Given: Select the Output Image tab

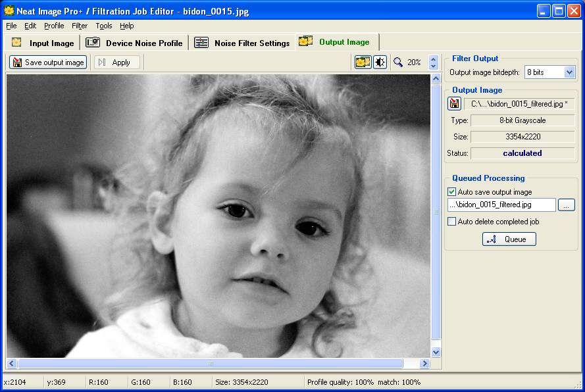Looking at the screenshot, I should tap(338, 42).
